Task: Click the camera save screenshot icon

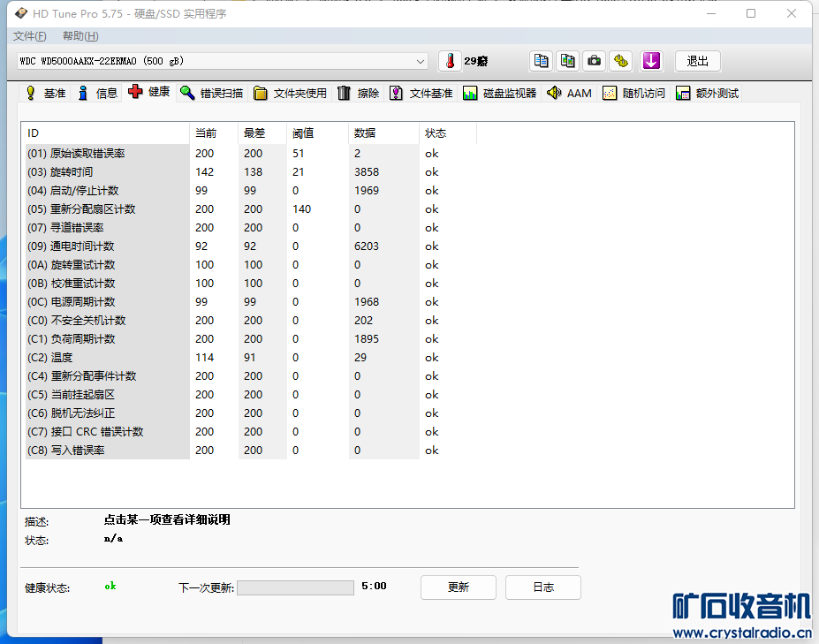Action: pos(594,61)
